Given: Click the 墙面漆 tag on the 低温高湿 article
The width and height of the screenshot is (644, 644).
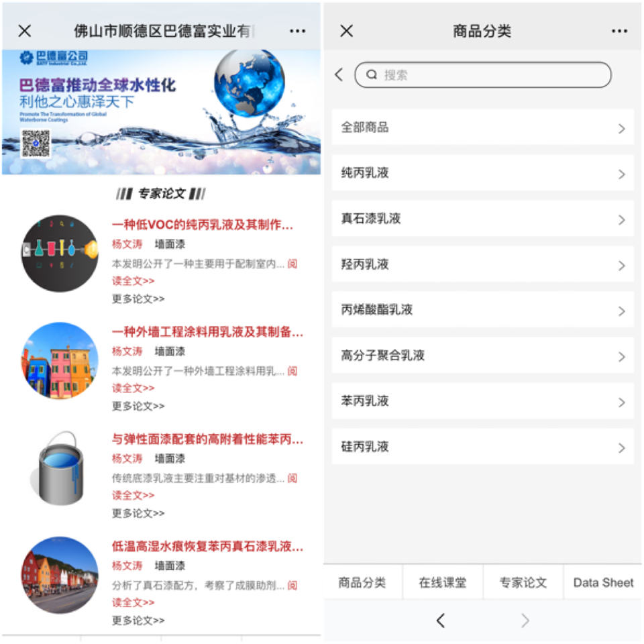Looking at the screenshot, I should [x=170, y=566].
